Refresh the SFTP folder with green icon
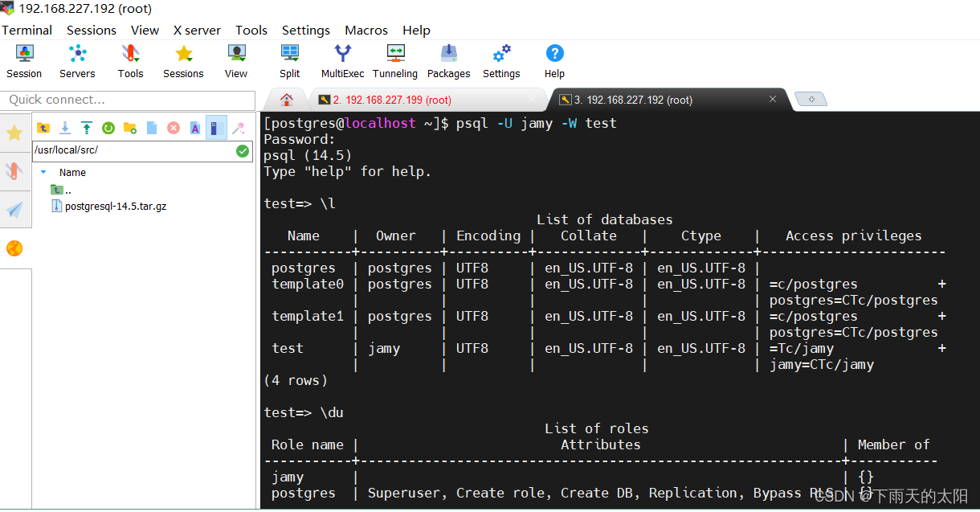980x512 pixels. (108, 128)
